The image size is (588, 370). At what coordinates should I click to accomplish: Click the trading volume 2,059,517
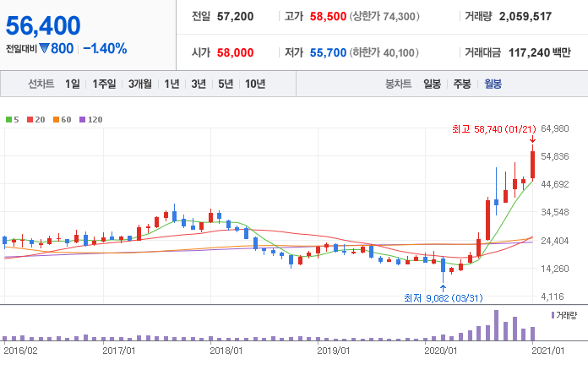point(525,16)
